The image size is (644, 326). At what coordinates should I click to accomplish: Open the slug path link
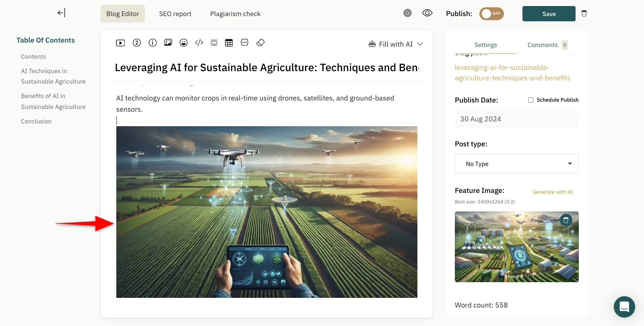tap(512, 73)
